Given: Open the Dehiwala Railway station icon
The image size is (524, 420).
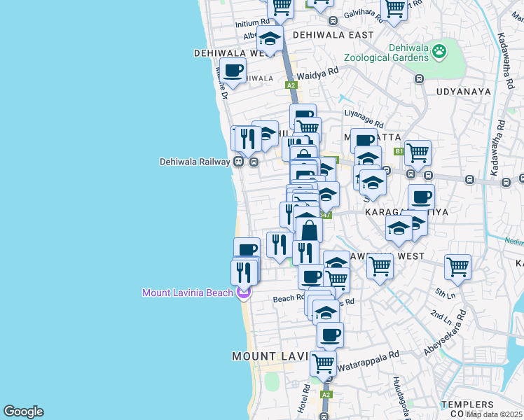Looking at the screenshot, I should tap(239, 162).
